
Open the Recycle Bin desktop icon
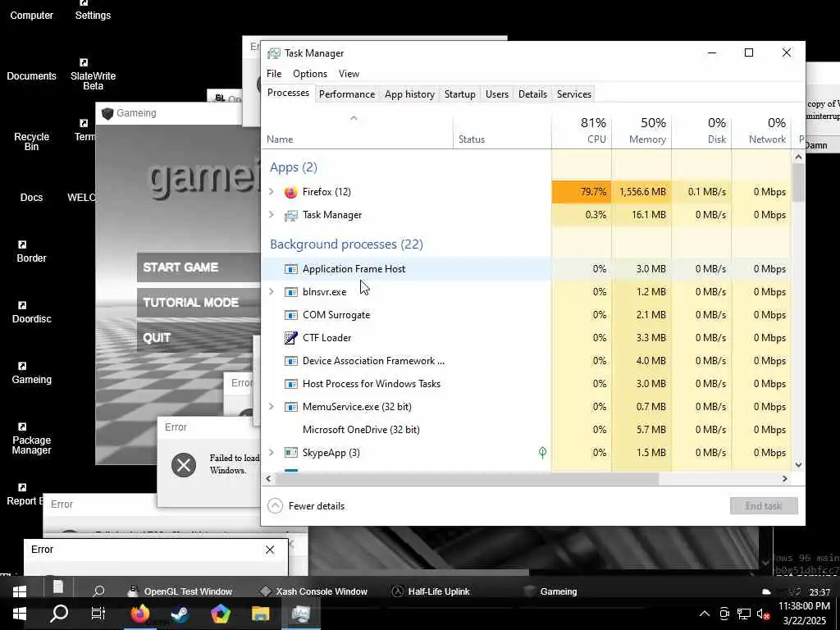[32, 141]
